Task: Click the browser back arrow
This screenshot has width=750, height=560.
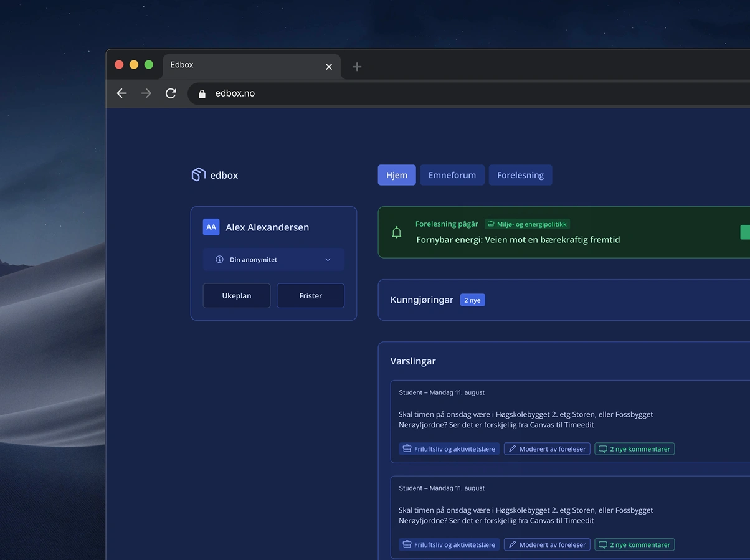Action: pos(122,93)
